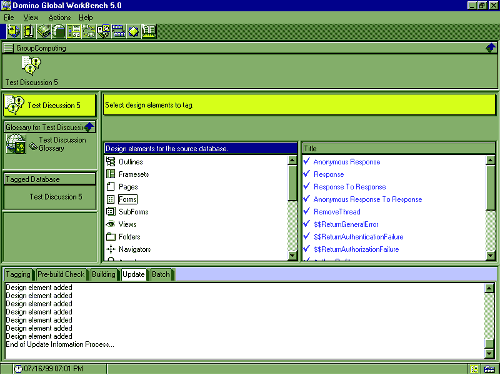Screen dimensions: 500x375
Task: Click the globe with yellow document toolbar icon
Action: 13,31
